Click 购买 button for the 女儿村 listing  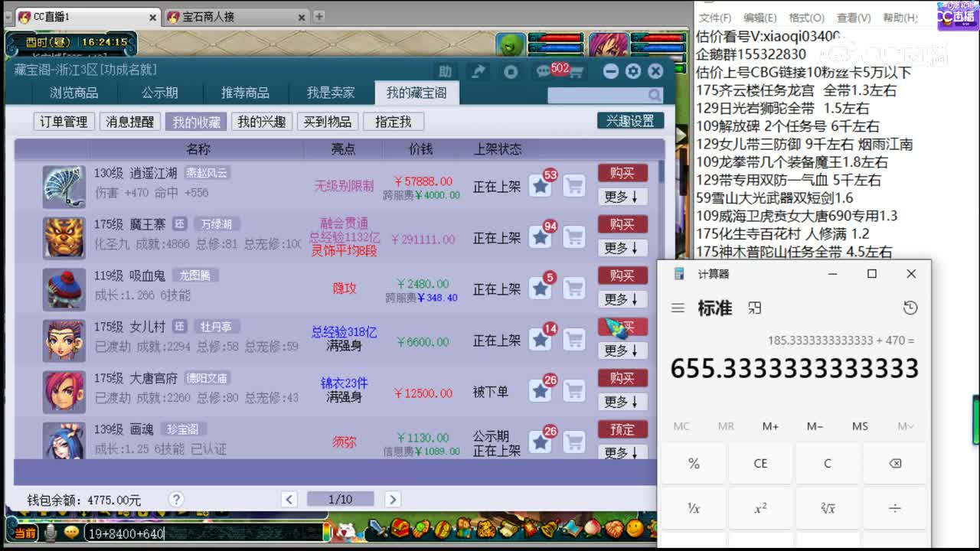tap(622, 327)
